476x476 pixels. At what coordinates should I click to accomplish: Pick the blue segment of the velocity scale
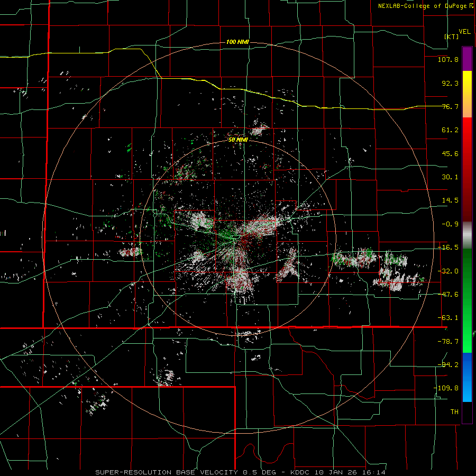pos(467,377)
